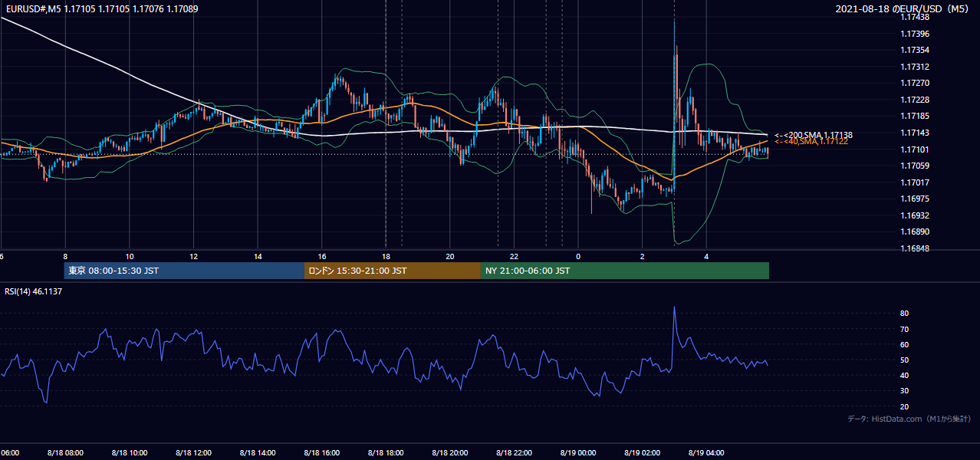Click the RSI(14) 46.1137 label
The width and height of the screenshot is (980, 460).
pos(34,291)
